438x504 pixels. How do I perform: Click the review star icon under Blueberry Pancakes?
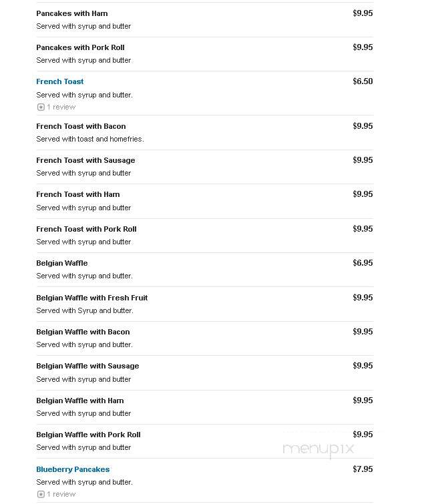pyautogui.click(x=41, y=494)
